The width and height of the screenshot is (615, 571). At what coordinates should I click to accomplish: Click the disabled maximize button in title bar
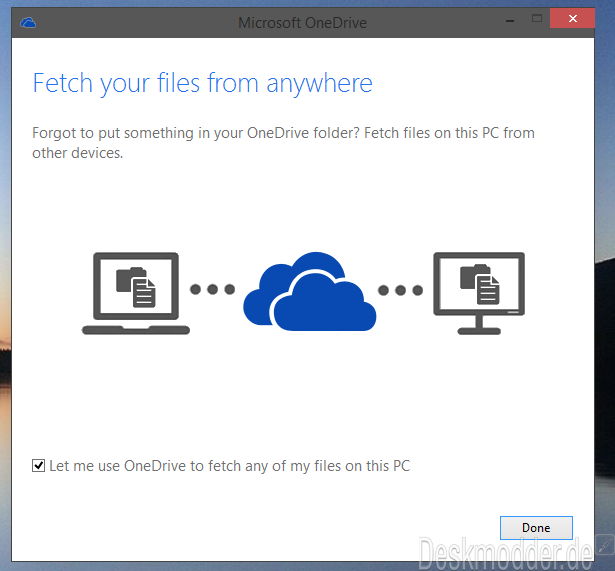pos(537,18)
